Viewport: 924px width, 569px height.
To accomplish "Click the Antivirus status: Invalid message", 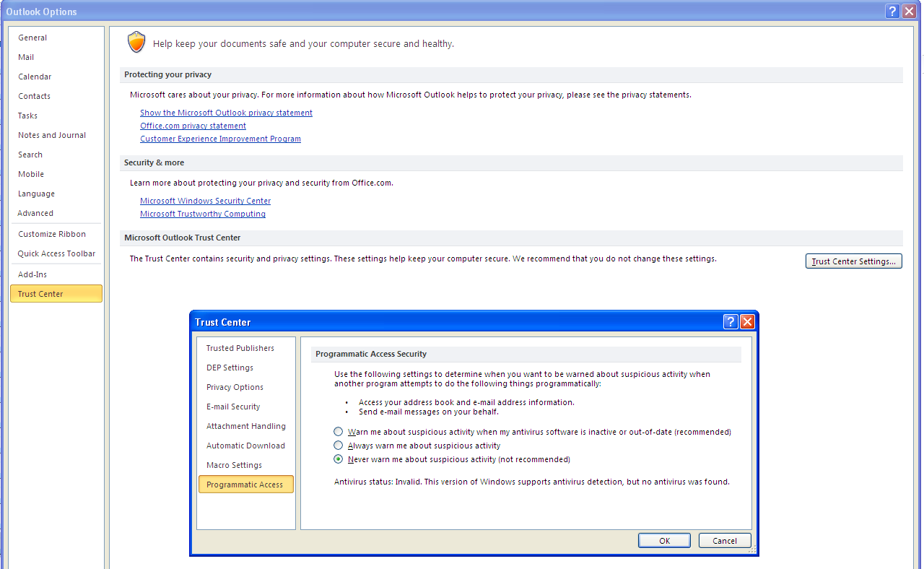I will (x=531, y=482).
